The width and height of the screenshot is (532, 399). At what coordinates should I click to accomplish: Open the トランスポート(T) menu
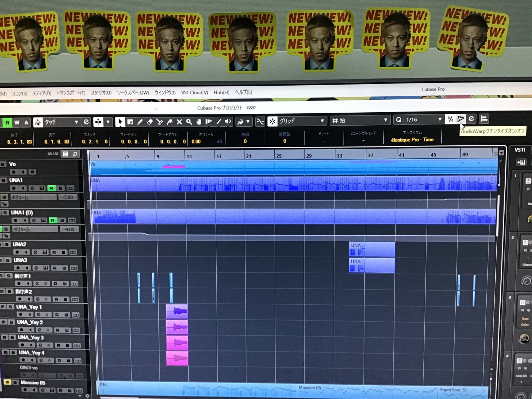[71, 93]
